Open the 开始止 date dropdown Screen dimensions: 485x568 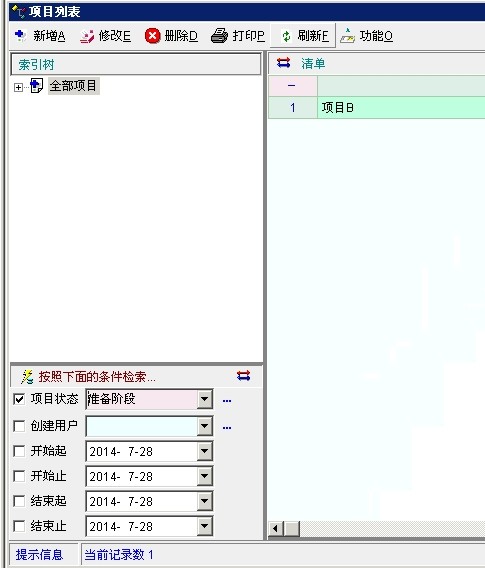coord(205,476)
